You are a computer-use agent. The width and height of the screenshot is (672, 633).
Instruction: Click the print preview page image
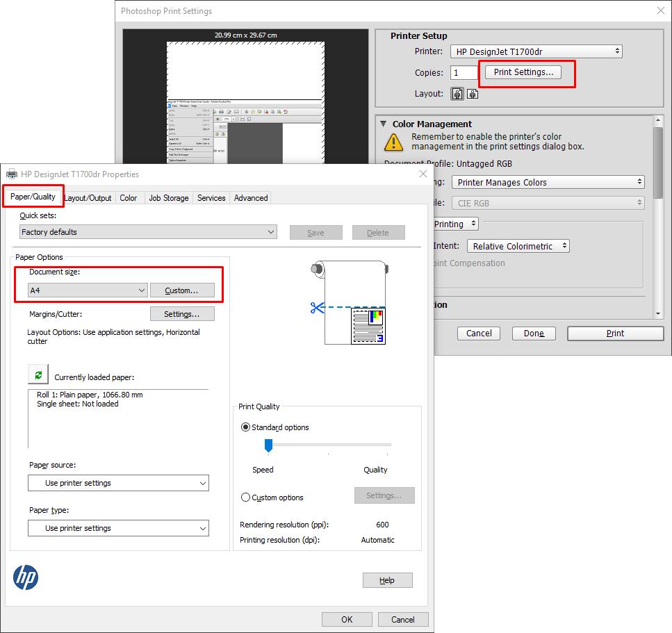click(245, 103)
